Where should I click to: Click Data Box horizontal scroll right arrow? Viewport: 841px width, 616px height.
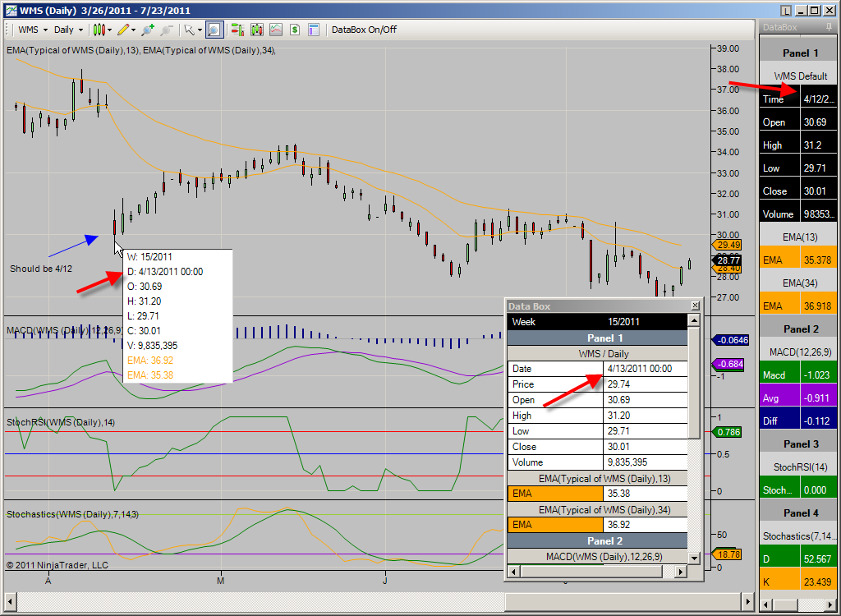[681, 572]
